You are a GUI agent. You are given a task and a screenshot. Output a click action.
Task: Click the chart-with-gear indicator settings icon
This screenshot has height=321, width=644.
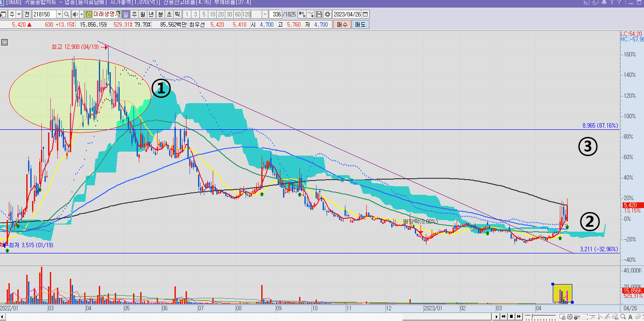coord(577,317)
